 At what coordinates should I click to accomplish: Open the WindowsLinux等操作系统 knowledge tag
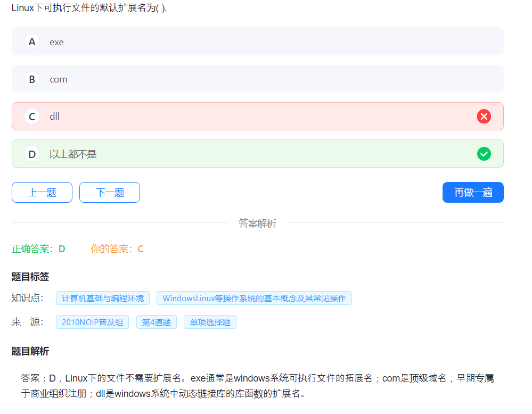click(254, 298)
